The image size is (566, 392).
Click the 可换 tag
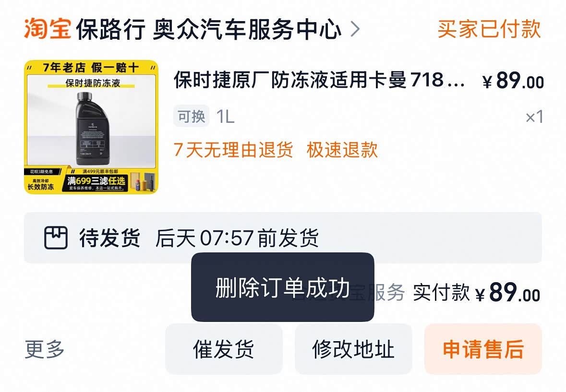pyautogui.click(x=192, y=116)
